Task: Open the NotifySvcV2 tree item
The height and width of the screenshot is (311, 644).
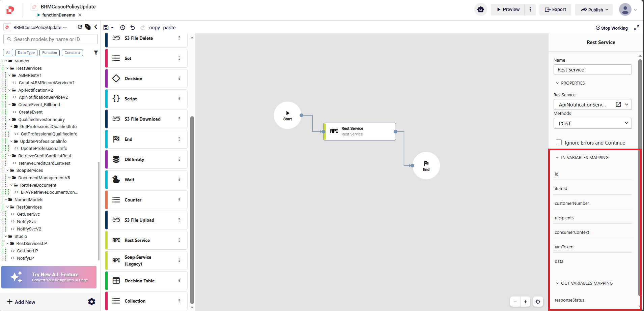Action: click(29, 229)
